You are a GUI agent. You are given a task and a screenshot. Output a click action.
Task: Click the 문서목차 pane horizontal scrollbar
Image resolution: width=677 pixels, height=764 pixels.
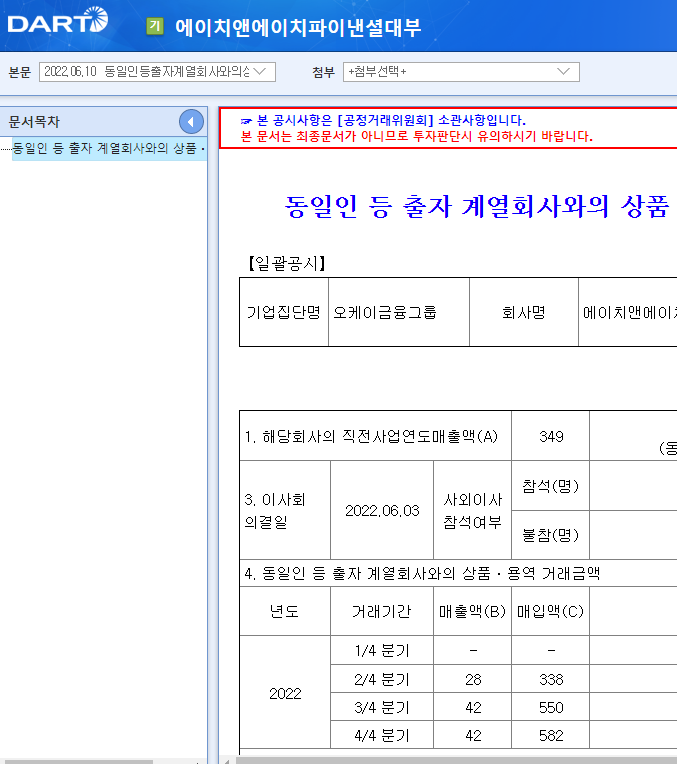click(x=78, y=761)
